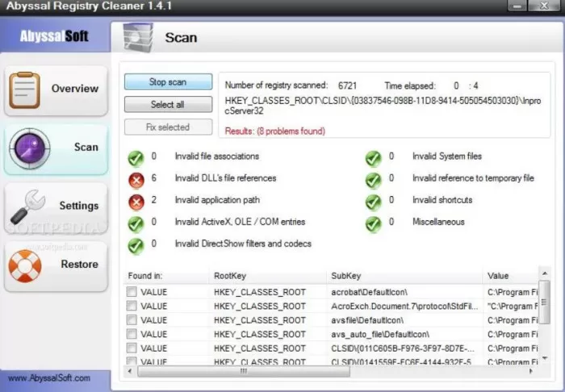Click green check beside Invalid file associations
565x392 pixels.
[136, 158]
